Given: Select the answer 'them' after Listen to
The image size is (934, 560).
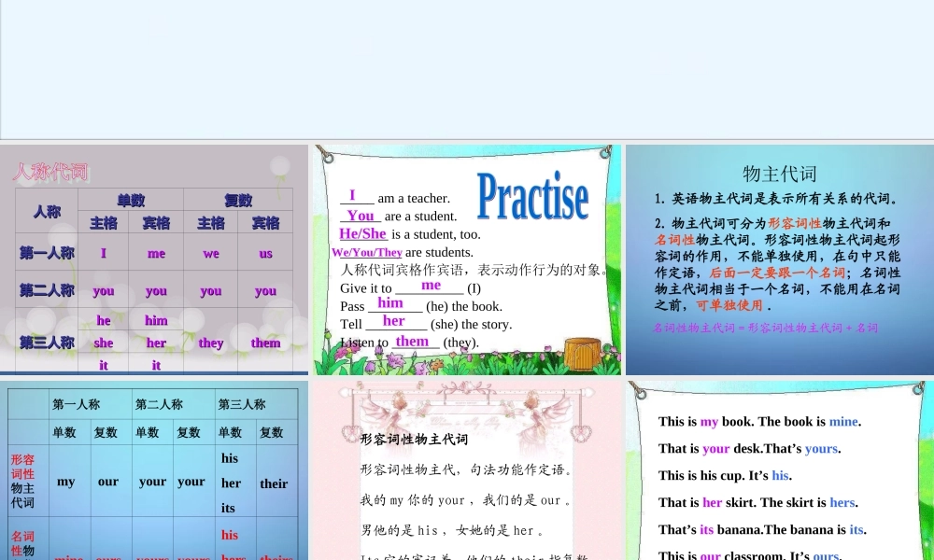Looking at the screenshot, I should click(414, 341).
